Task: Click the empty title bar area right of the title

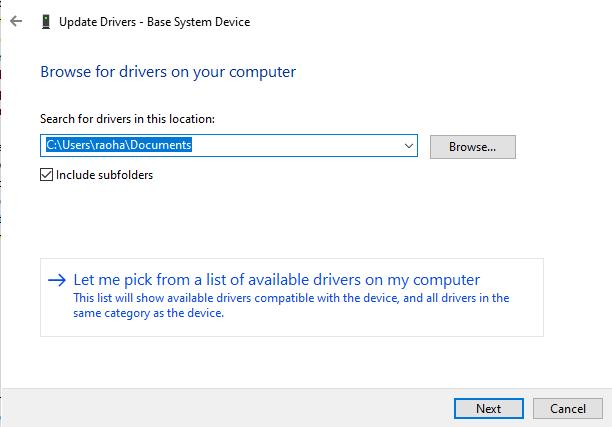Action: 420,22
